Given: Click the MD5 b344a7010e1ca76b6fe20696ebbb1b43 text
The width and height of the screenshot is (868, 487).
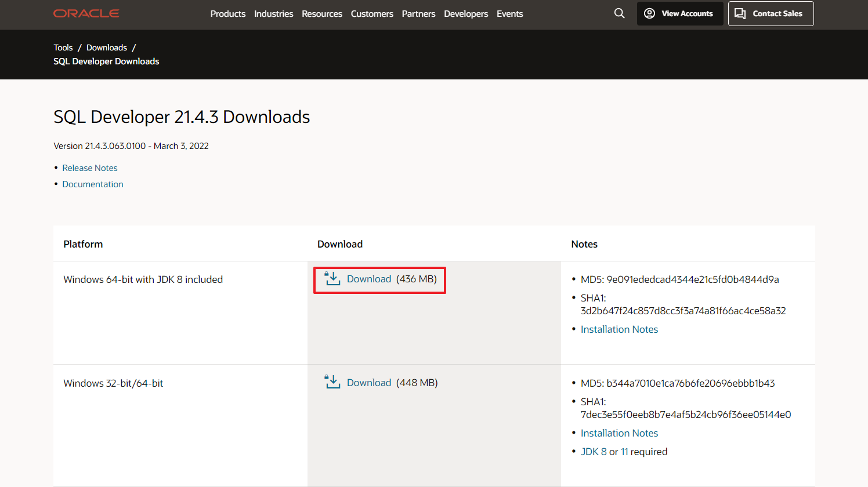Looking at the screenshot, I should pyautogui.click(x=678, y=383).
